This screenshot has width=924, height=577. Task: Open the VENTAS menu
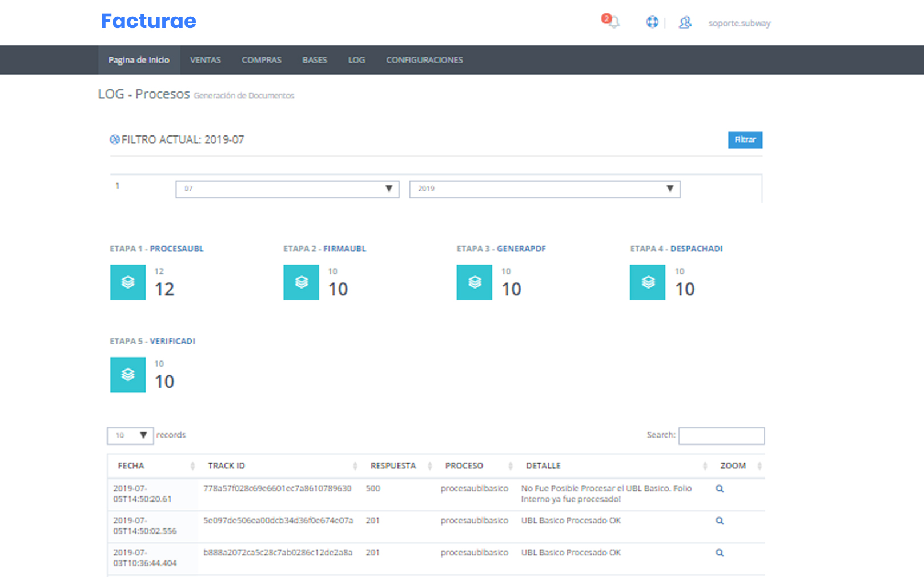pos(206,60)
